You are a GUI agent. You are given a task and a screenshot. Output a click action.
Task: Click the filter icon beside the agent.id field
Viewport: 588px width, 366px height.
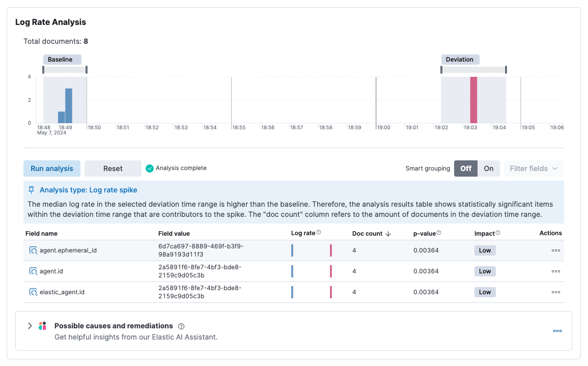(x=32, y=271)
